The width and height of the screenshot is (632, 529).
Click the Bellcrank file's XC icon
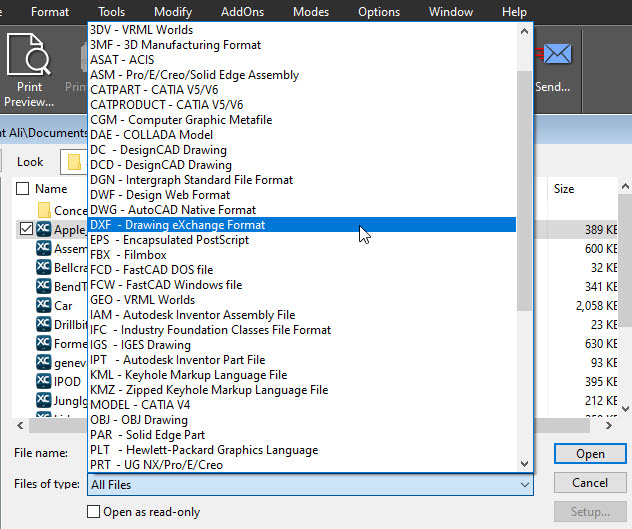click(44, 267)
